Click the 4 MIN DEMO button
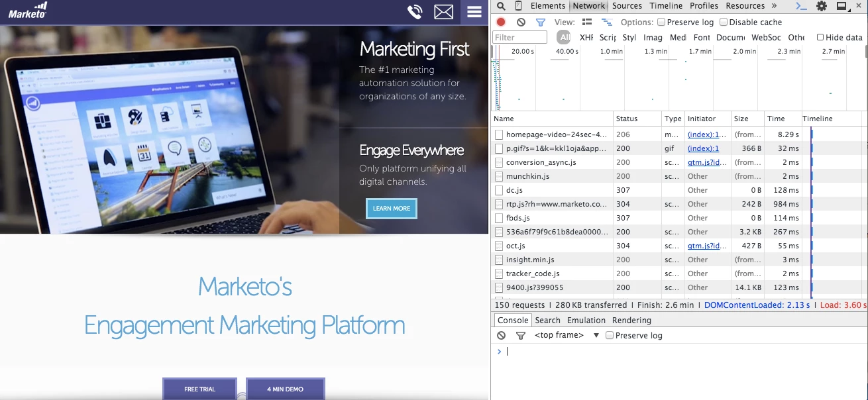This screenshot has height=400, width=868. pyautogui.click(x=285, y=389)
